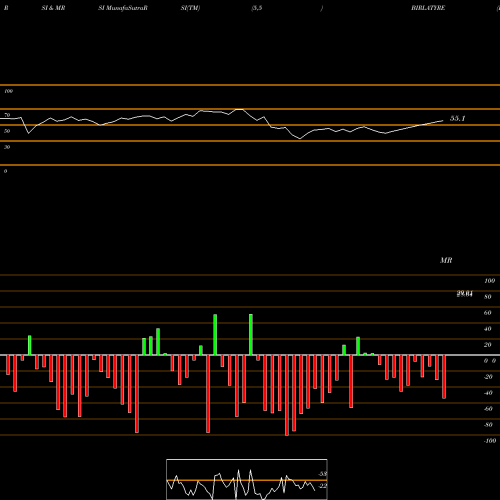This screenshot has height=500, width=500.
Task: Click the MR axis label 40
Action: tap(488, 329)
